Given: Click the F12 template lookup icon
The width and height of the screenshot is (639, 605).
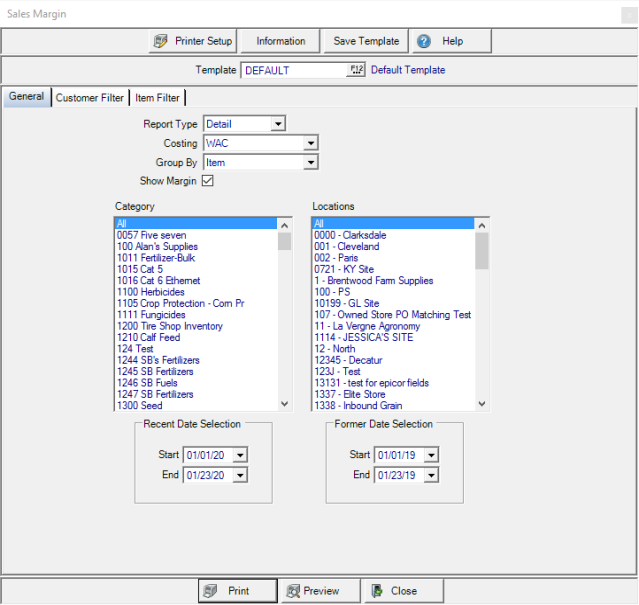Looking at the screenshot, I should point(356,70).
